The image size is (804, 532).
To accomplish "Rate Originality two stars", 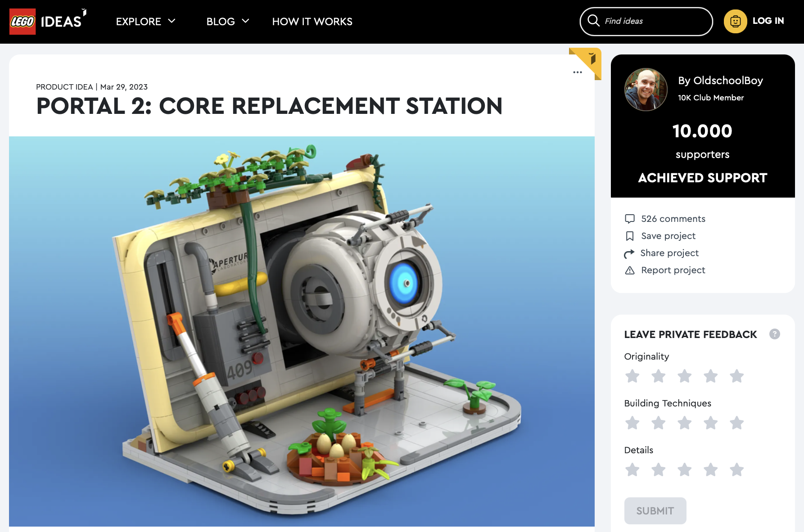I will 659,376.
